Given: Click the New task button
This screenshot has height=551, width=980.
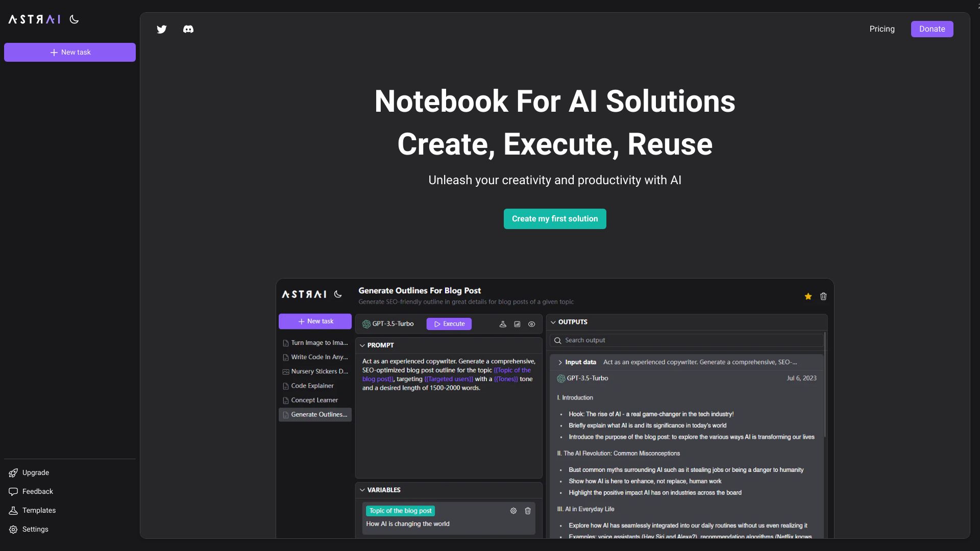Looking at the screenshot, I should coord(70,52).
